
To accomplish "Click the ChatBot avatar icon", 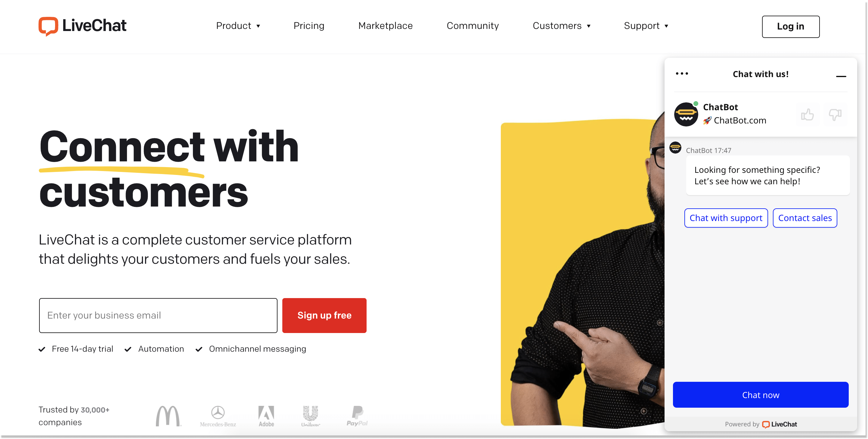I will coord(686,114).
